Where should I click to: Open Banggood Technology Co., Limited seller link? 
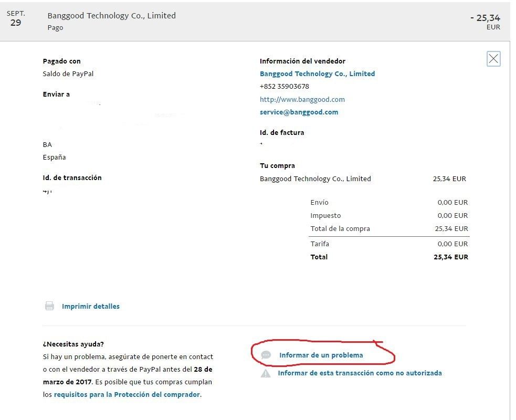(317, 73)
